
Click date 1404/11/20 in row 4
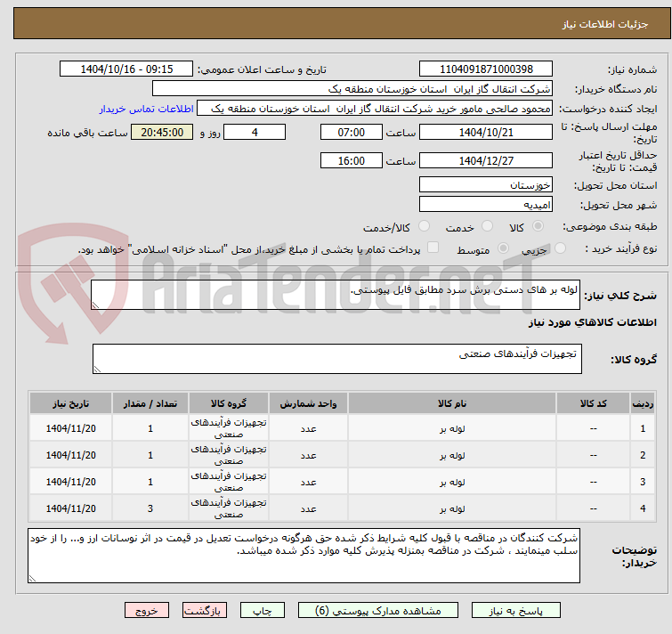[x=70, y=508]
